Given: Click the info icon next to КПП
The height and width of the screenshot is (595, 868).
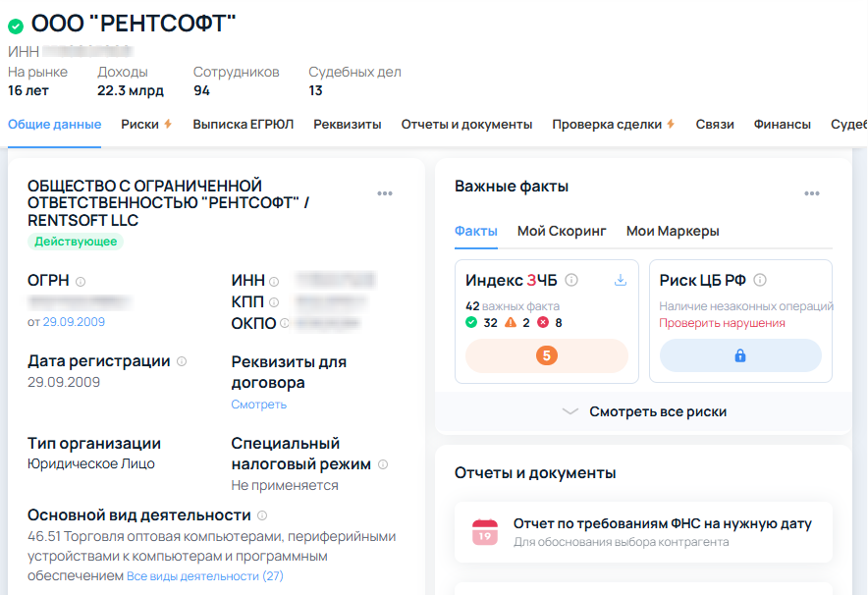Looking at the screenshot, I should (274, 302).
